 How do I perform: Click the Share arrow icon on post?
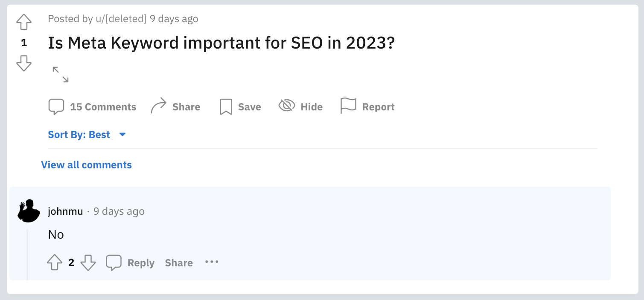[x=158, y=106]
